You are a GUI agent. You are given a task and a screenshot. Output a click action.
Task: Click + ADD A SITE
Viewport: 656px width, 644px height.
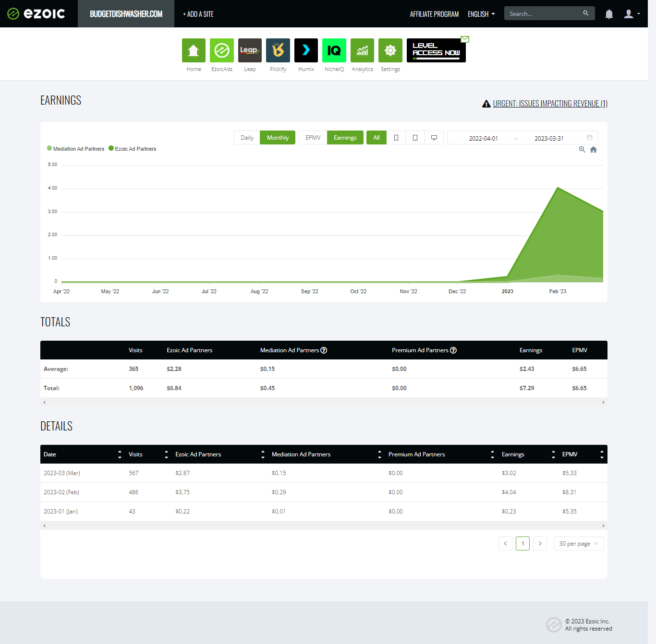click(198, 14)
